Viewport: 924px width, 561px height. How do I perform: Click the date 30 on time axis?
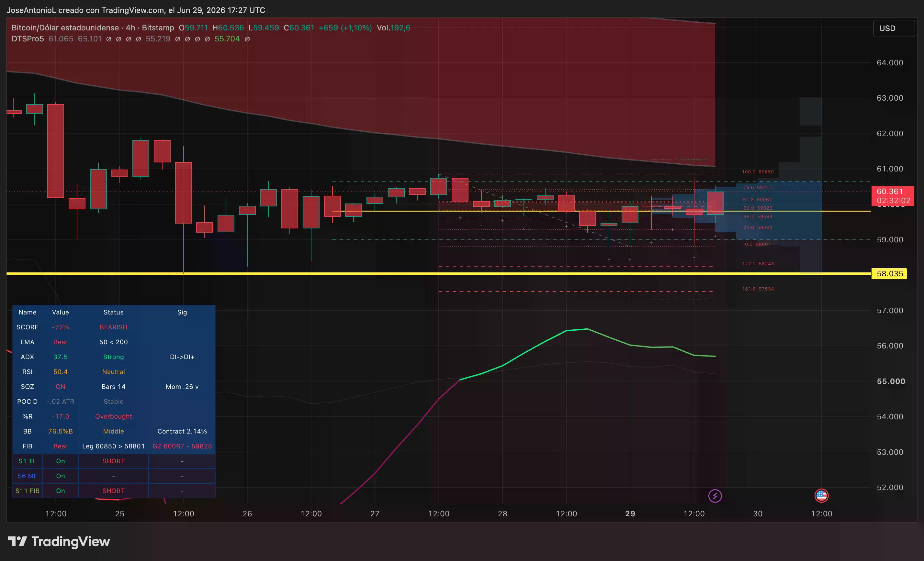(x=758, y=514)
